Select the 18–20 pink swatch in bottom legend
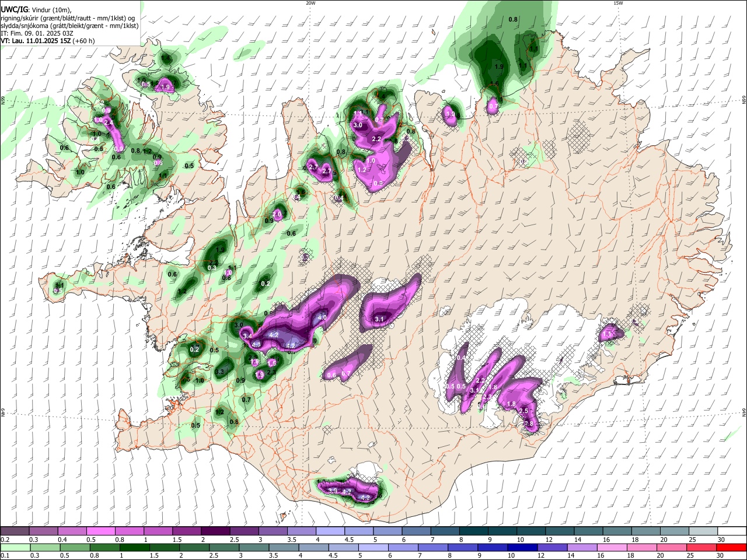This screenshot has height=560, width=747. coord(643,547)
